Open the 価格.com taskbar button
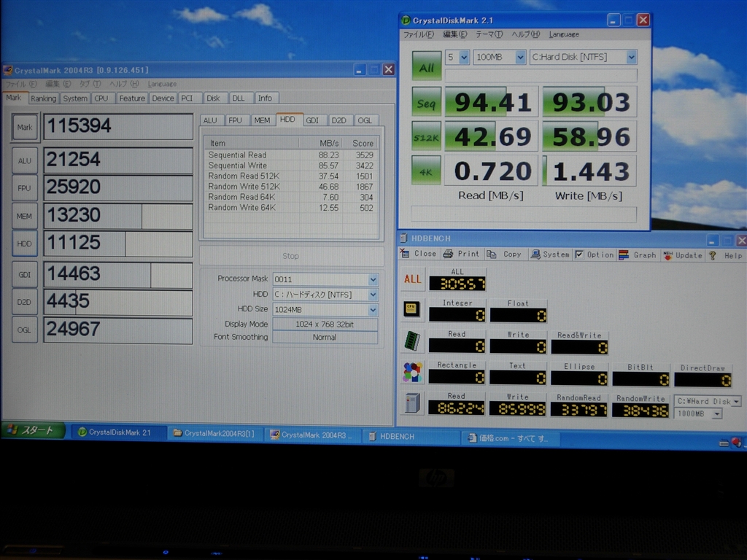This screenshot has width=747, height=560. [x=510, y=438]
